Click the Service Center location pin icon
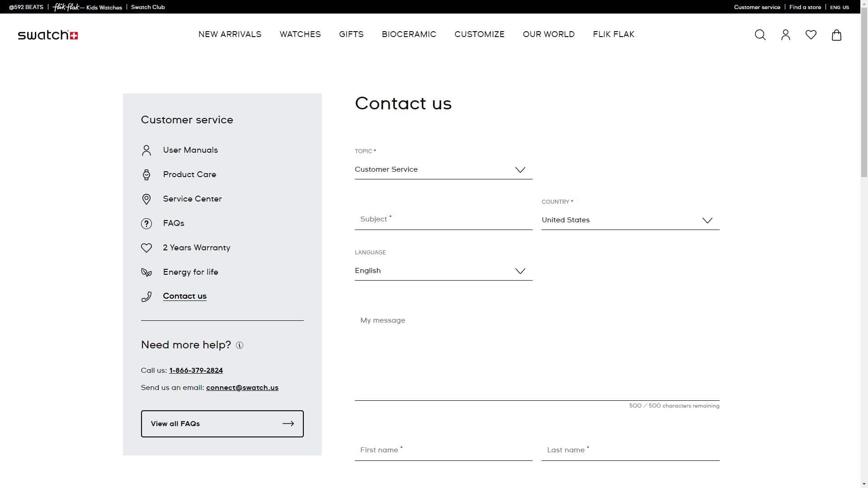 point(146,199)
